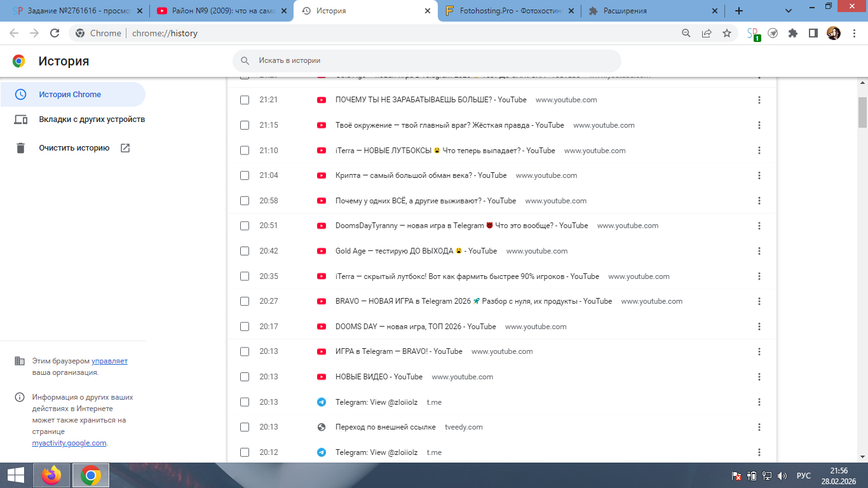Open the ПОЧЕМУ ТЫ НЕ ЗАРАБАТЫВАЕШЬ БОЛЬШЕ history link
Viewport: 868px width, 488px height.
tap(431, 100)
